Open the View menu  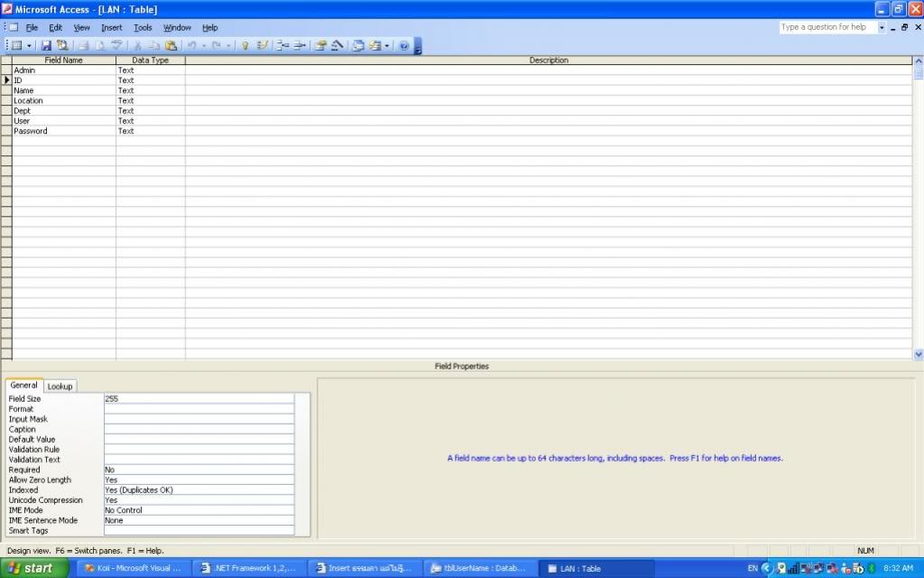coord(81,28)
